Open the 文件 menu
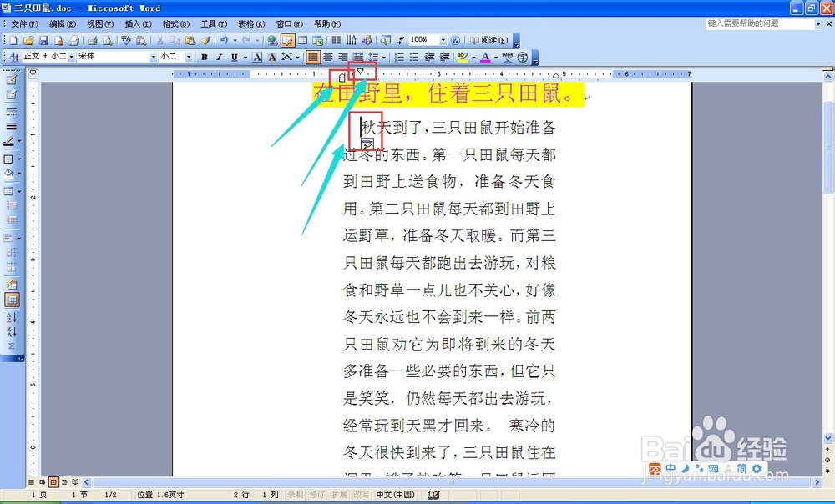835x504 pixels. point(25,24)
